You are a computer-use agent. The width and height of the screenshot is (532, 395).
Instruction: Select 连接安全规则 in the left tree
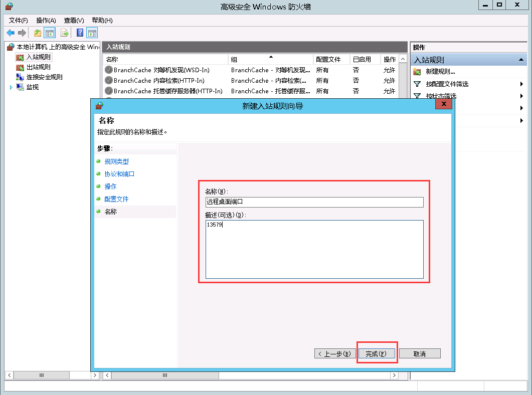(44, 77)
